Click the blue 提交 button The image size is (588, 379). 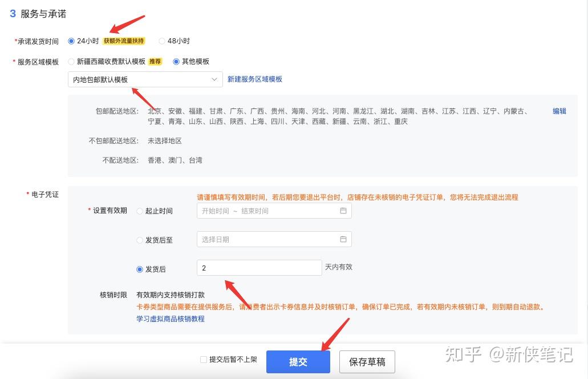pyautogui.click(x=298, y=362)
